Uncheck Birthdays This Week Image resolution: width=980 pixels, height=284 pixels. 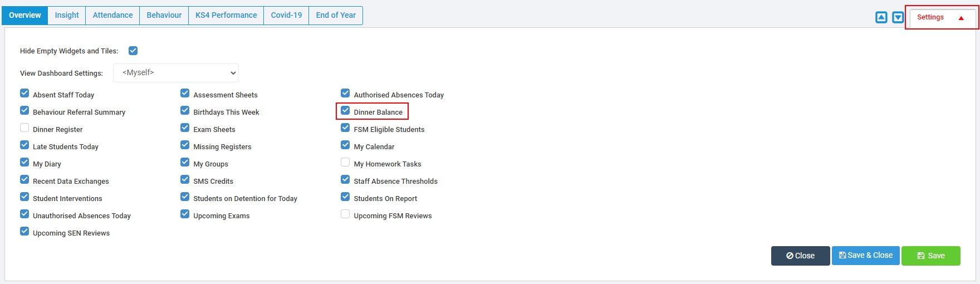coord(185,111)
